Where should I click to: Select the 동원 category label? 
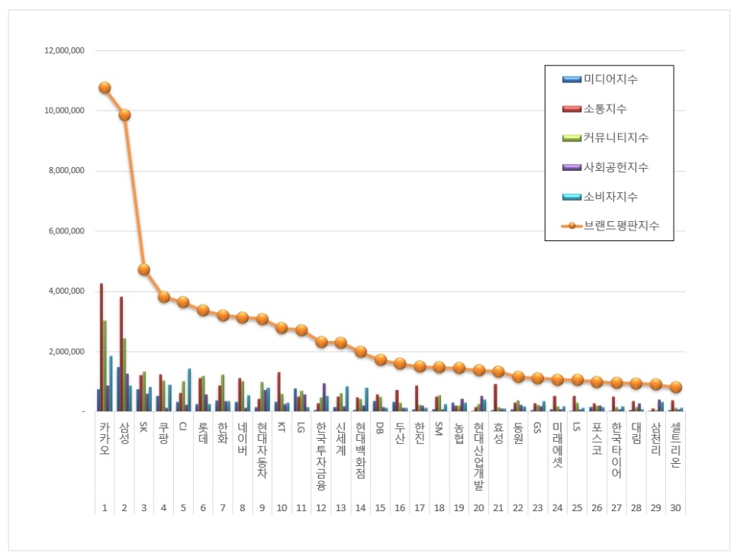[519, 433]
